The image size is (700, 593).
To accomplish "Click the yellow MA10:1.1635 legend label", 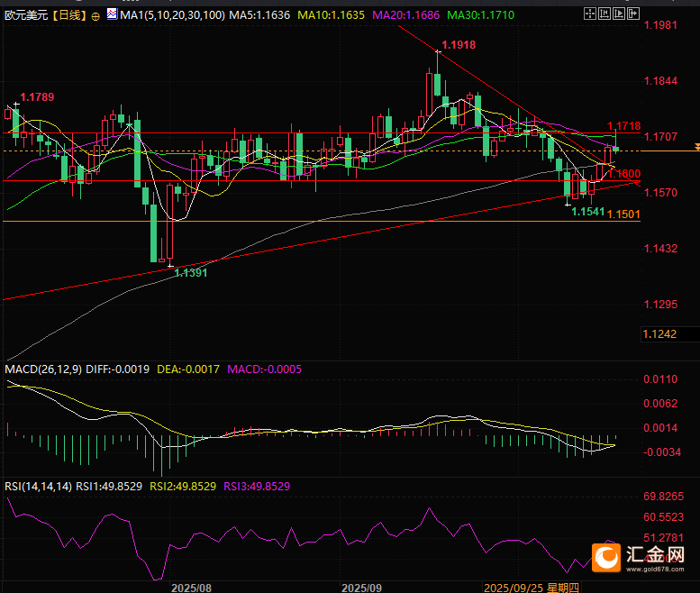I will tap(330, 16).
